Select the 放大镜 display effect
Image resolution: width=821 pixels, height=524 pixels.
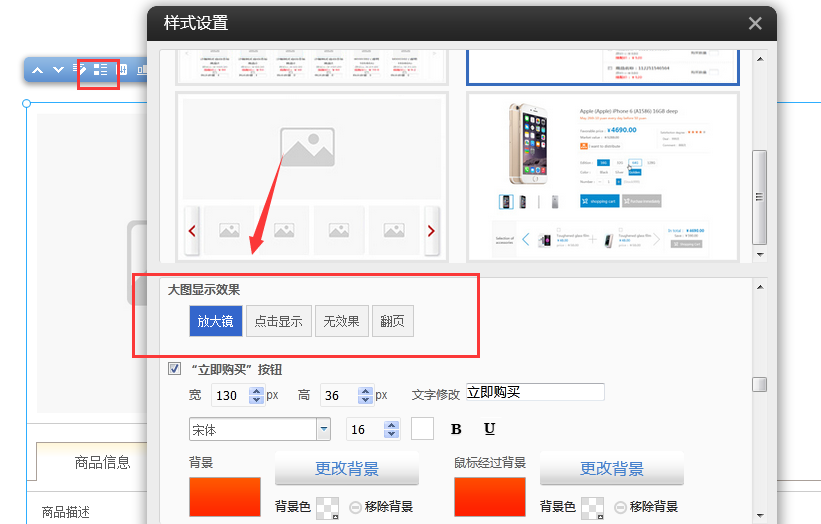point(215,321)
